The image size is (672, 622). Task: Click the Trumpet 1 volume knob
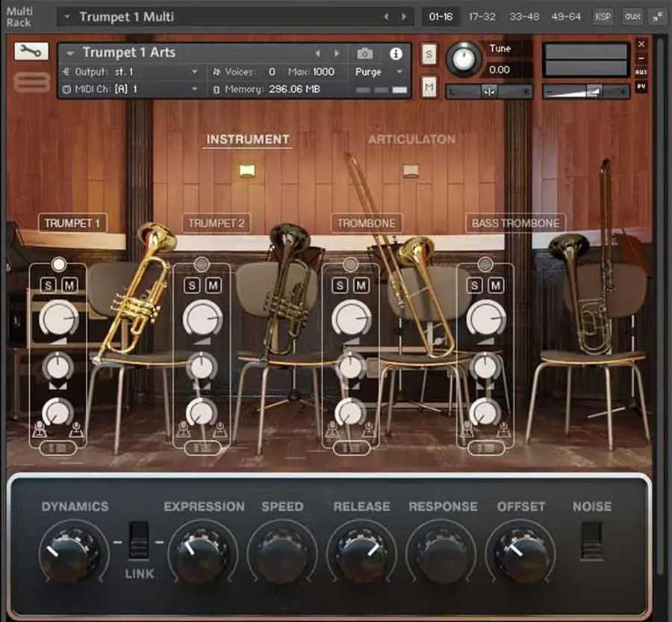pyautogui.click(x=59, y=318)
